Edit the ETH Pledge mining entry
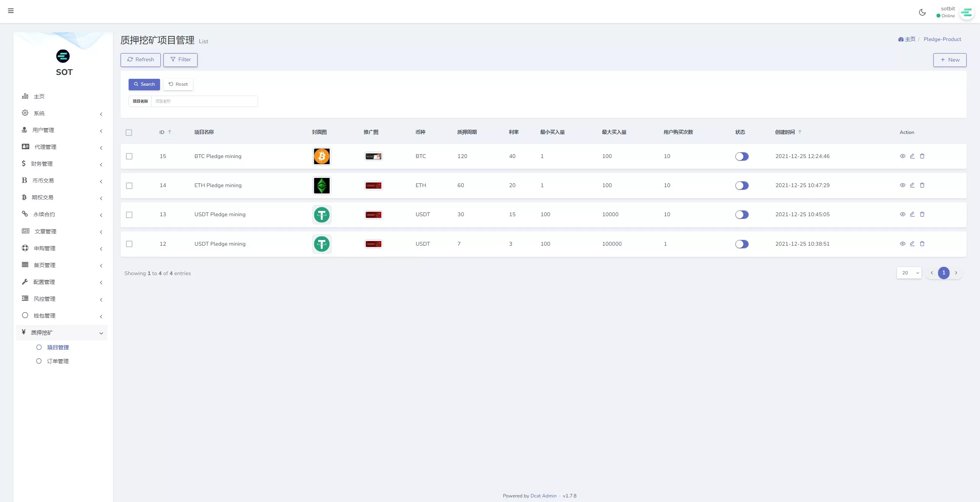The width and height of the screenshot is (980, 502). [x=912, y=185]
